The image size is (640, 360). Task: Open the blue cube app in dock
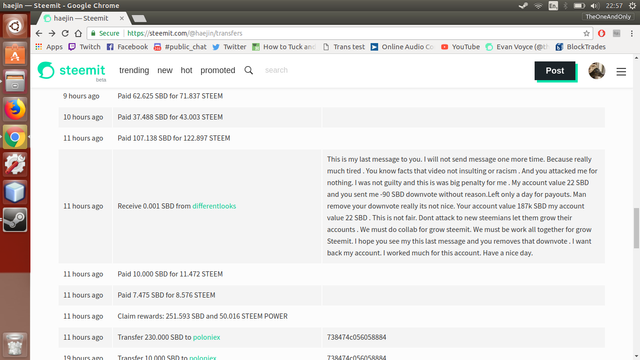pos(15,192)
